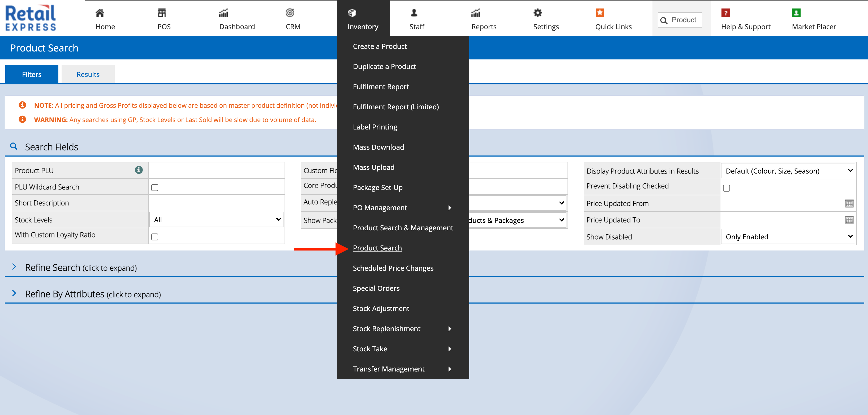The width and height of the screenshot is (868, 415).
Task: Expand the Stock Take submenu arrow
Action: [450, 349]
